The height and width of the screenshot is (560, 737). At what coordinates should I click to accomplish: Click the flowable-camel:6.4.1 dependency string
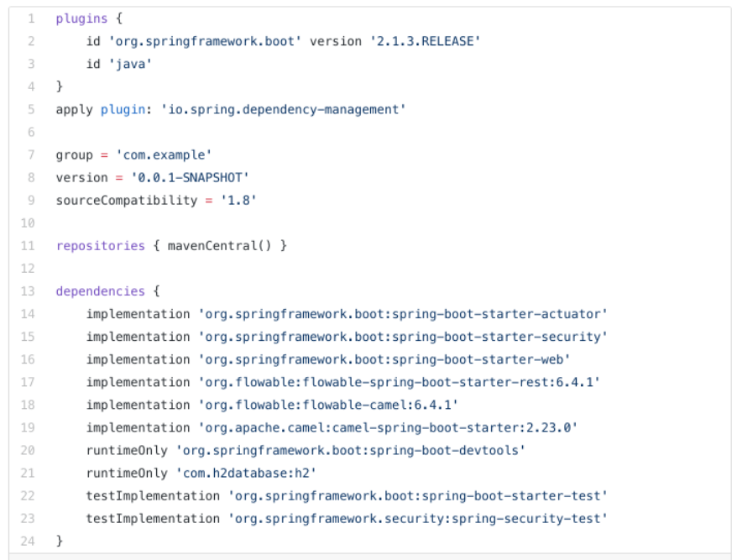(x=328, y=405)
